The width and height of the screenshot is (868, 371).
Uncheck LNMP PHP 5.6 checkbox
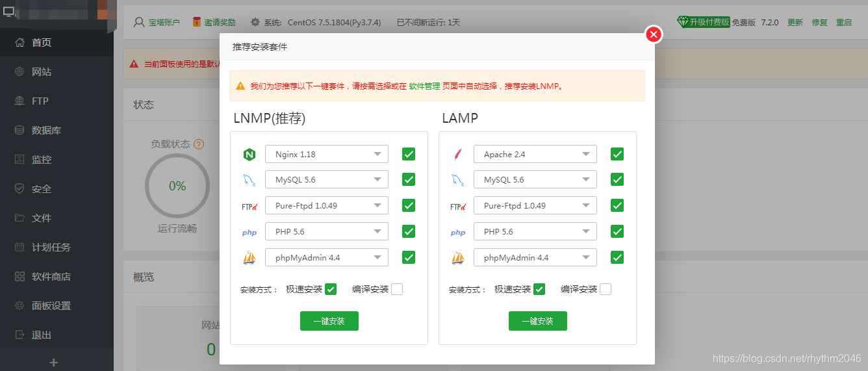pos(409,231)
